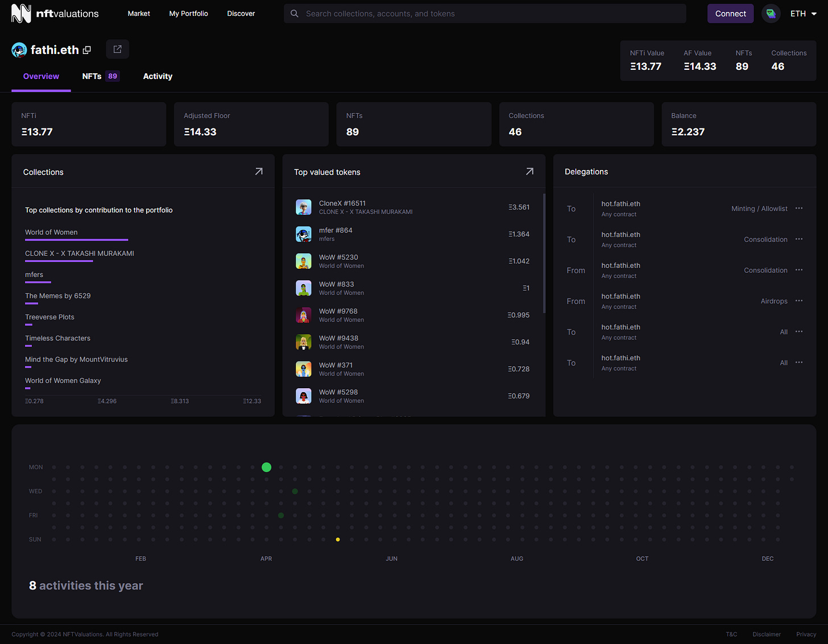828x644 pixels.
Task: Open the Market menu
Action: coord(139,14)
